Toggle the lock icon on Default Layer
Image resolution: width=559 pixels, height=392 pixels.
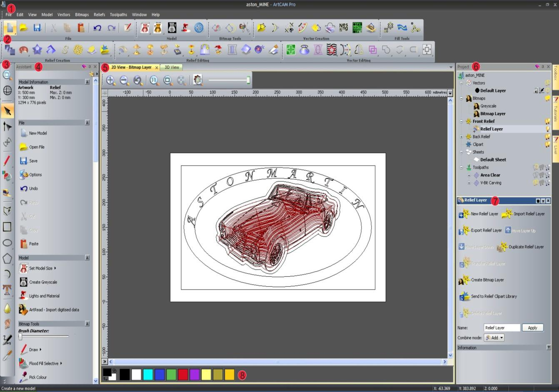536,90
